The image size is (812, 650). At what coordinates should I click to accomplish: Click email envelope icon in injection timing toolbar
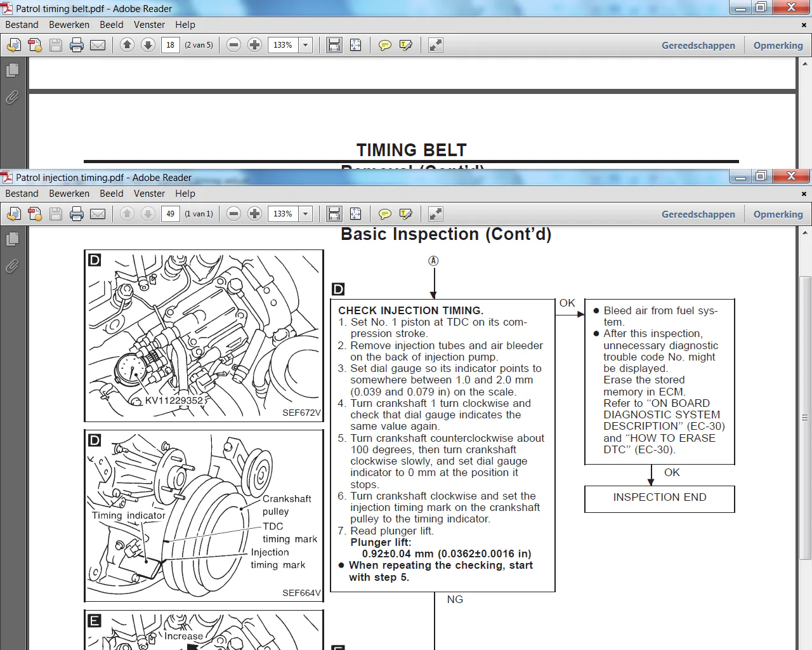(98, 214)
